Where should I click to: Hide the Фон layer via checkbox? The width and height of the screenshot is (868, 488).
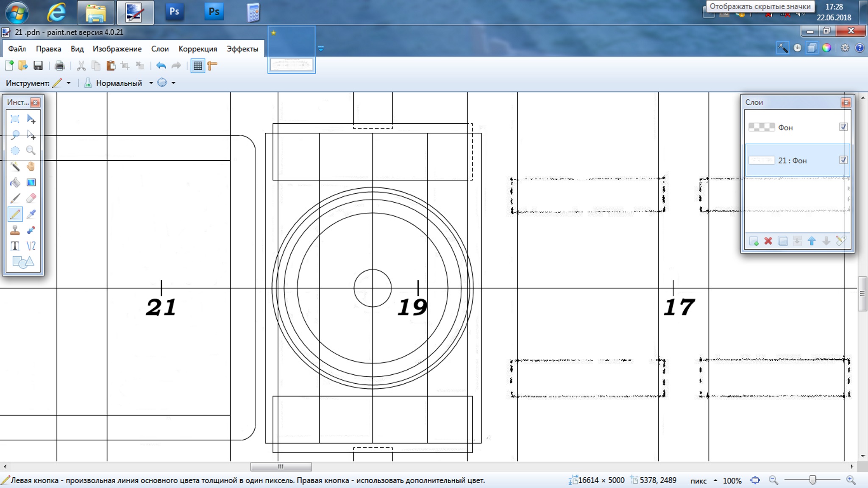coord(843,127)
